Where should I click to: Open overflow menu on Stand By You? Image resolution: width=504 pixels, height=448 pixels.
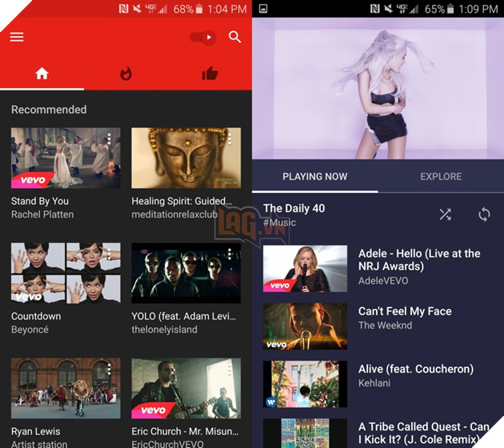coord(110,139)
